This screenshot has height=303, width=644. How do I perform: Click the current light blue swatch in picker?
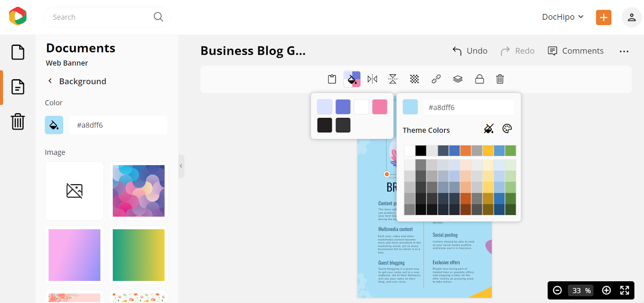point(410,107)
